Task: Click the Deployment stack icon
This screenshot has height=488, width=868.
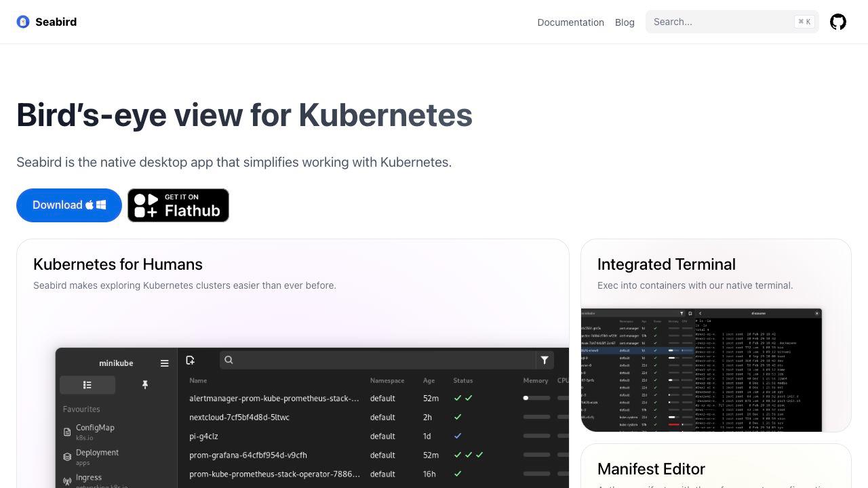Action: tap(67, 457)
